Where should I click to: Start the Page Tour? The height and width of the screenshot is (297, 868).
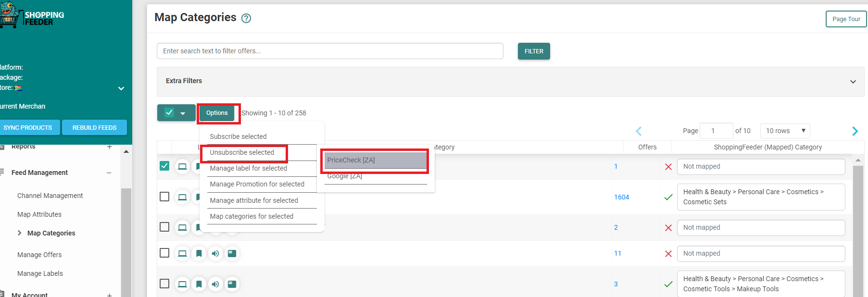(x=846, y=19)
